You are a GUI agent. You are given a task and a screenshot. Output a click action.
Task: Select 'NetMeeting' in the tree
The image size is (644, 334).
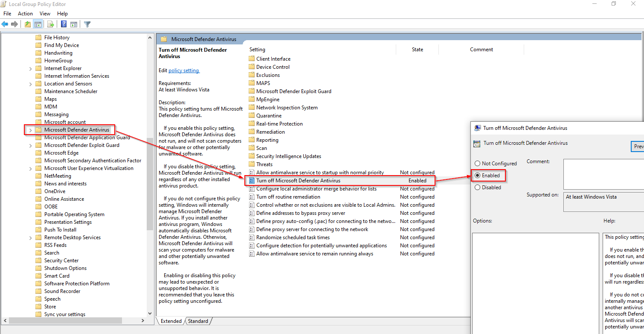coord(58,176)
